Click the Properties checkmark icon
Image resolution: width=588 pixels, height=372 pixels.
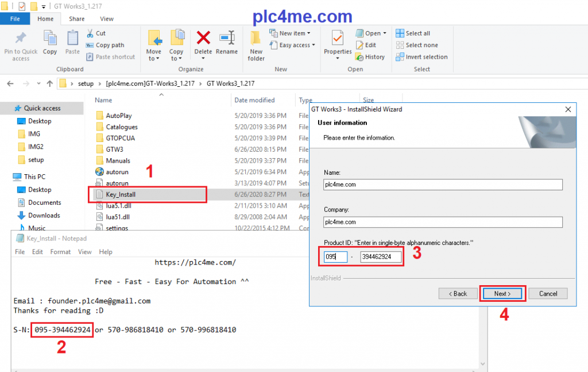(338, 39)
